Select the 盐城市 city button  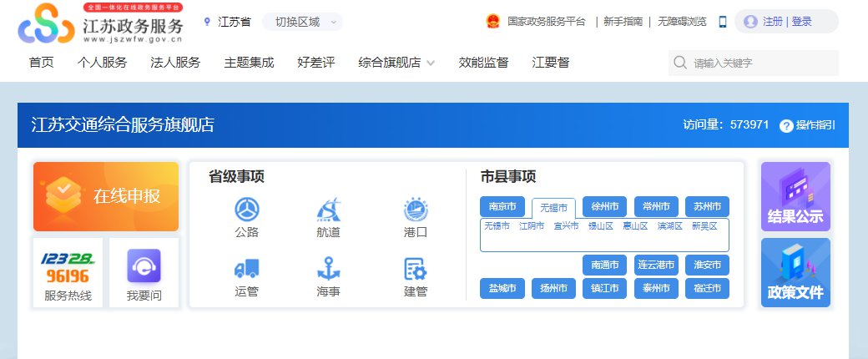coord(502,289)
